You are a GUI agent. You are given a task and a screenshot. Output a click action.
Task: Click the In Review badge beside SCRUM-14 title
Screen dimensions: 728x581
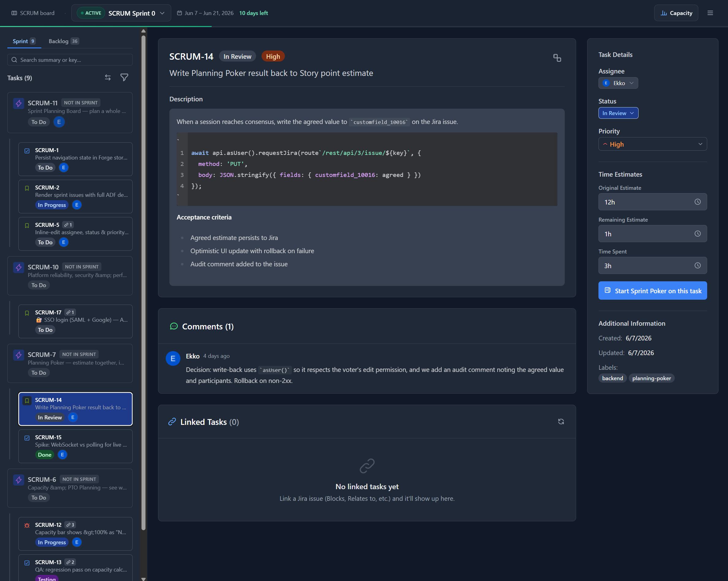coord(237,56)
